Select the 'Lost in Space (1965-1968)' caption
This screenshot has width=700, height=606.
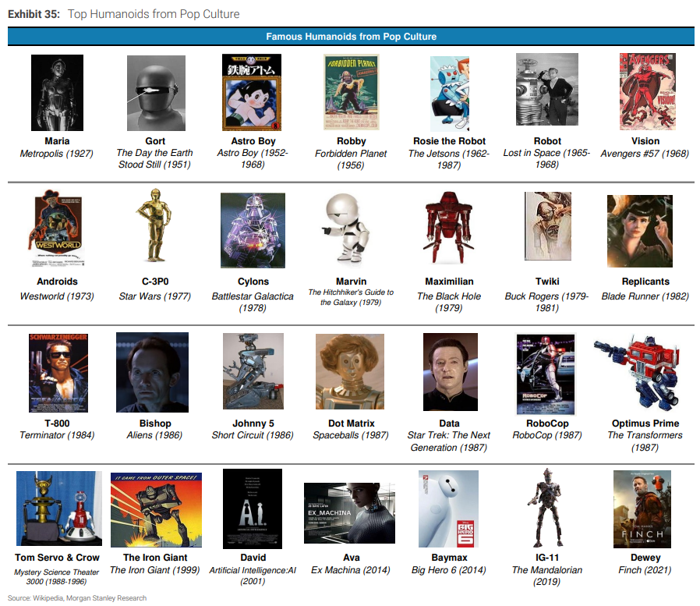(x=547, y=158)
